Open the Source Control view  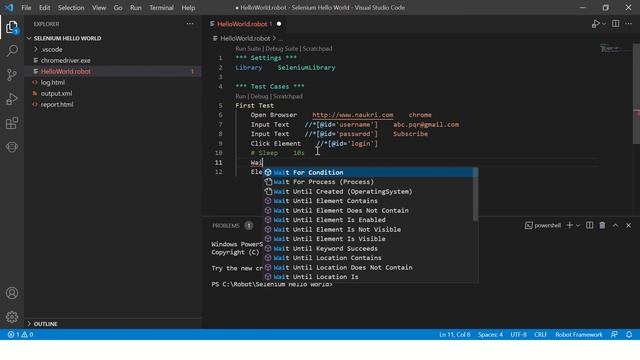(x=12, y=75)
